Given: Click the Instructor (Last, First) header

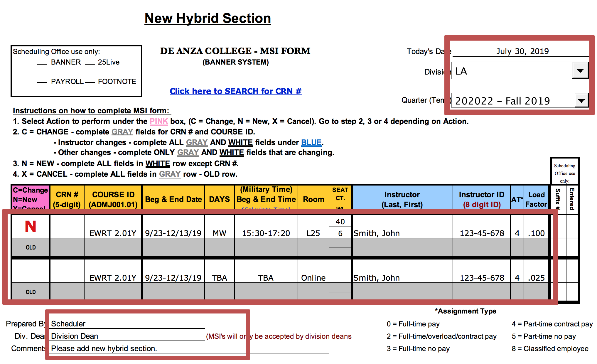Looking at the screenshot, I should tap(402, 199).
